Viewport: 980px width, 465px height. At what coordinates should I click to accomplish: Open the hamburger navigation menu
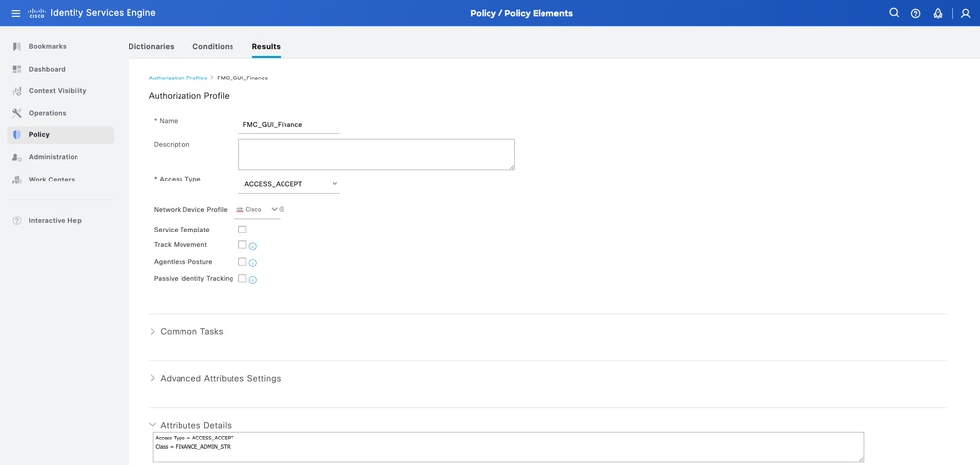16,13
